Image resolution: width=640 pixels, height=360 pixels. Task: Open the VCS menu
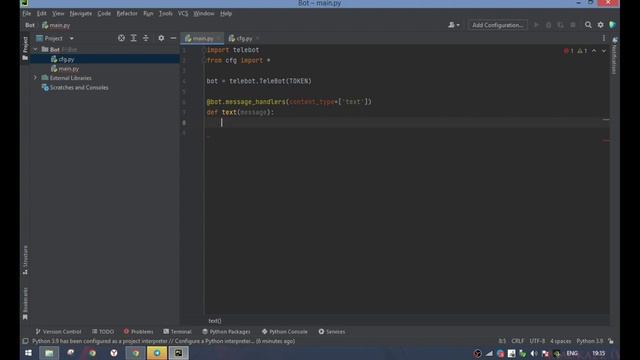pos(183,13)
